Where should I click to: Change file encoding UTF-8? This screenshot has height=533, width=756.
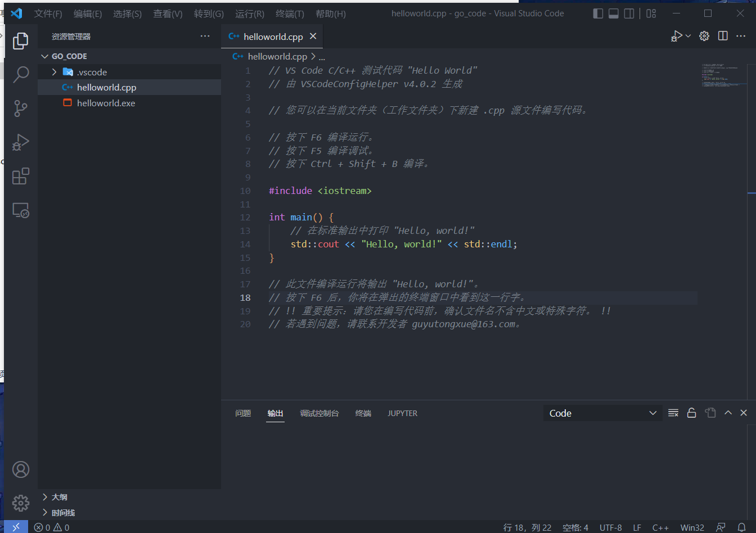click(611, 527)
